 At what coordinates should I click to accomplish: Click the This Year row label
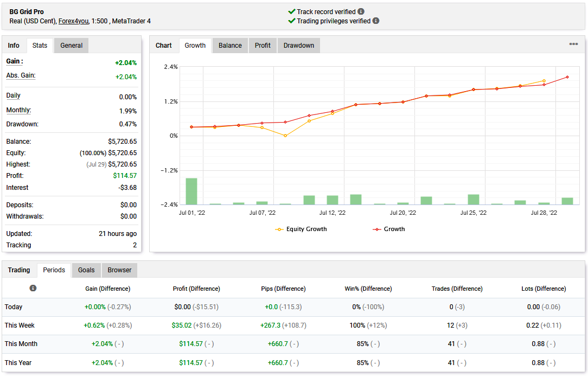tap(18, 363)
